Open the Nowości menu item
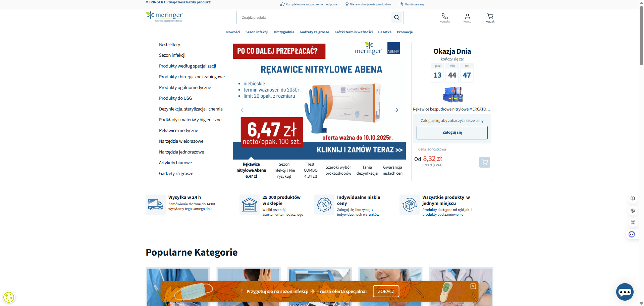The height and width of the screenshot is (306, 644). pos(233,32)
